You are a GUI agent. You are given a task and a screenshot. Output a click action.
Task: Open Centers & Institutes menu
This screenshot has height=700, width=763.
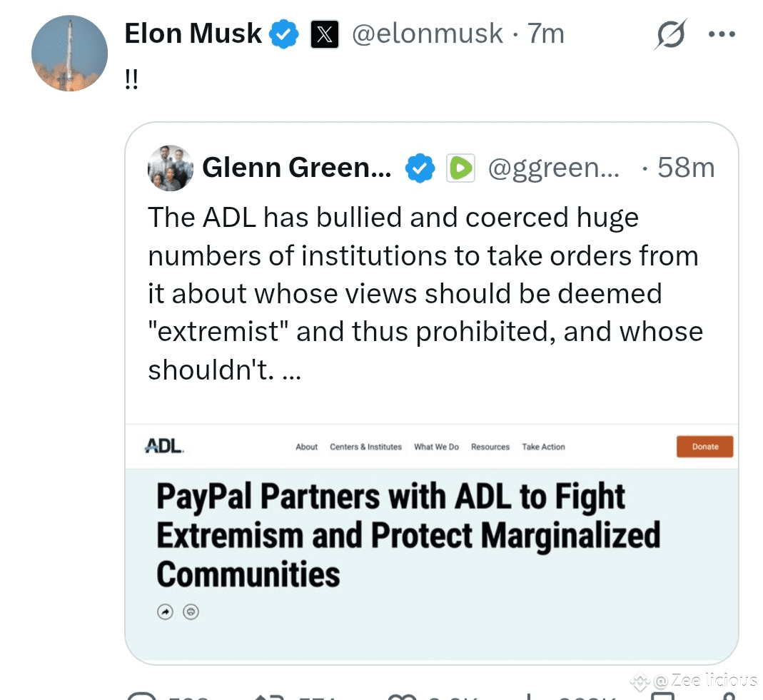pyautogui.click(x=365, y=447)
